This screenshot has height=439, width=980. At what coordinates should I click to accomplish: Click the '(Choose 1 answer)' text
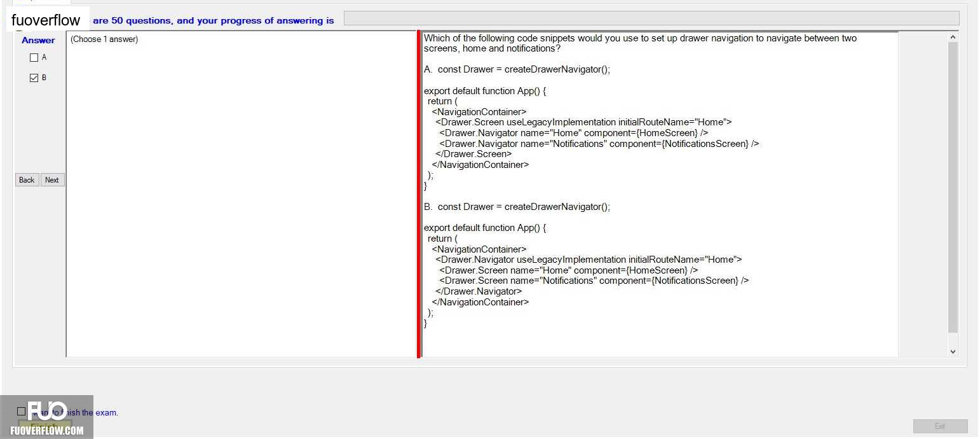click(x=104, y=39)
